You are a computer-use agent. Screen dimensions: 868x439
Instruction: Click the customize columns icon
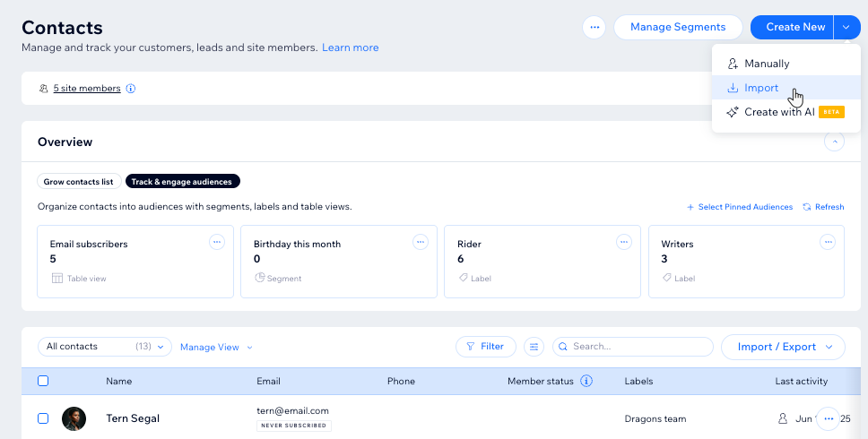(534, 347)
